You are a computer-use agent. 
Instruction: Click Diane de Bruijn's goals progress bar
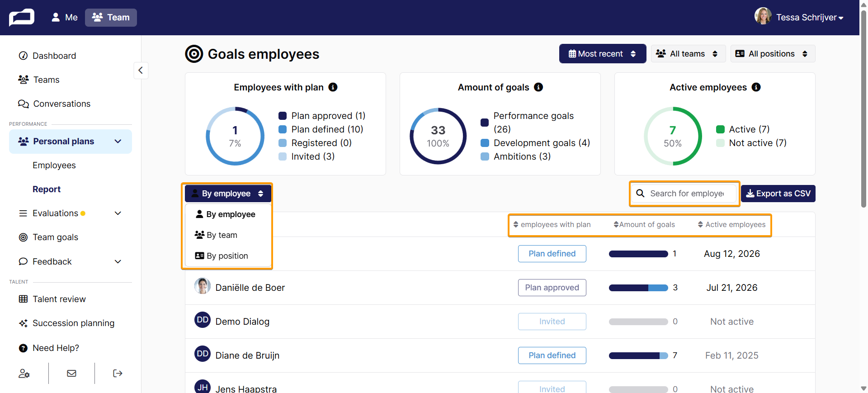[638, 356]
